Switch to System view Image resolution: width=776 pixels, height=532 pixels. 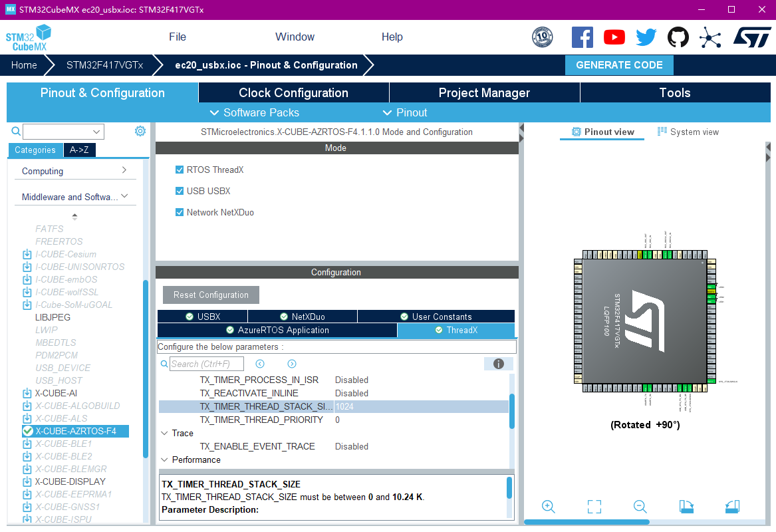coord(688,132)
